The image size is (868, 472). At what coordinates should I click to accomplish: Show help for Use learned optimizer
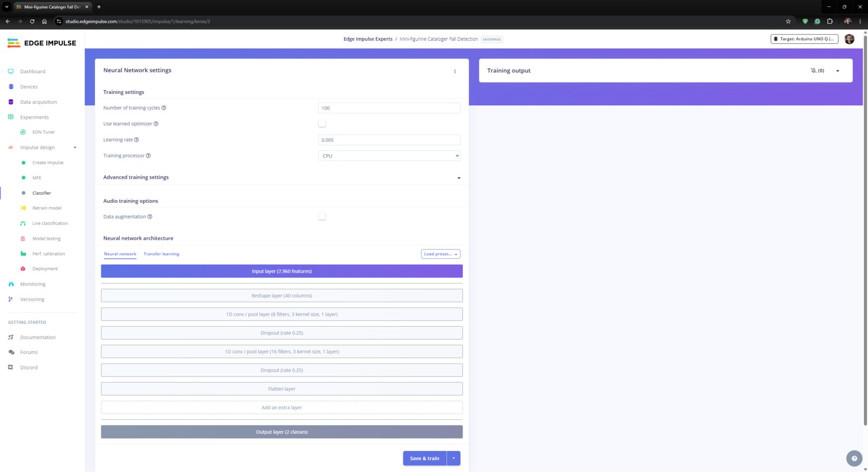tap(156, 124)
